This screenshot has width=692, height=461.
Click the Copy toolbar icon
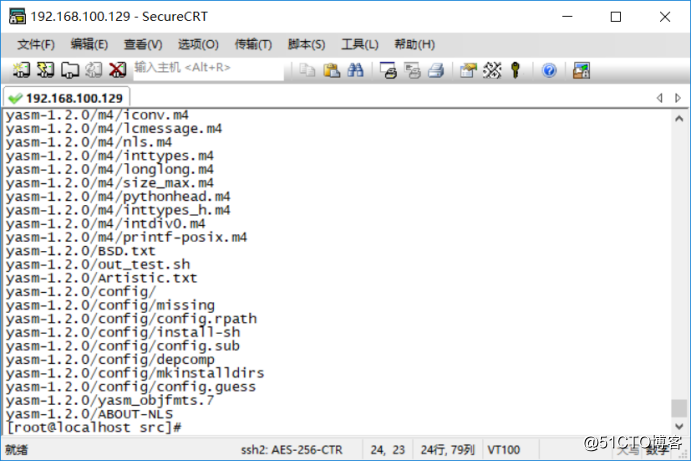(x=307, y=70)
